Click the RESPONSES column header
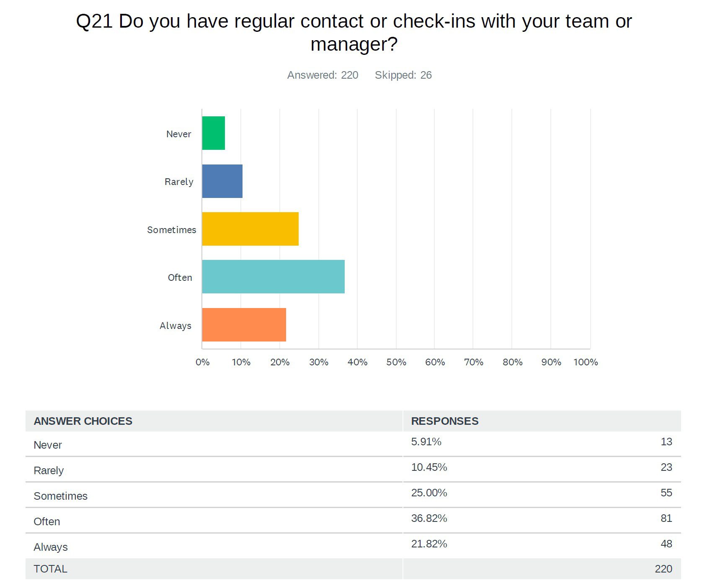 (x=444, y=421)
